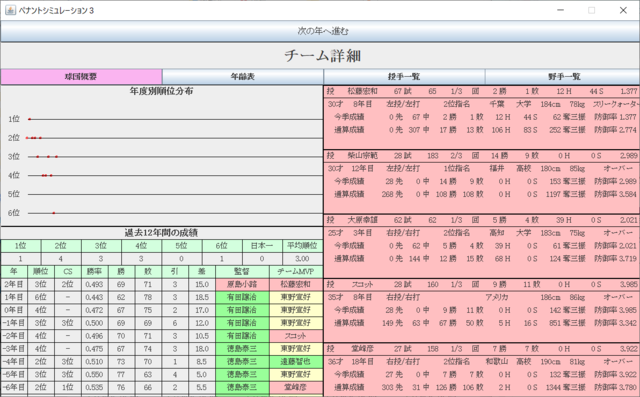Click 1位指名 in 柴山宗範 details
The image size is (640, 397).
point(457,169)
